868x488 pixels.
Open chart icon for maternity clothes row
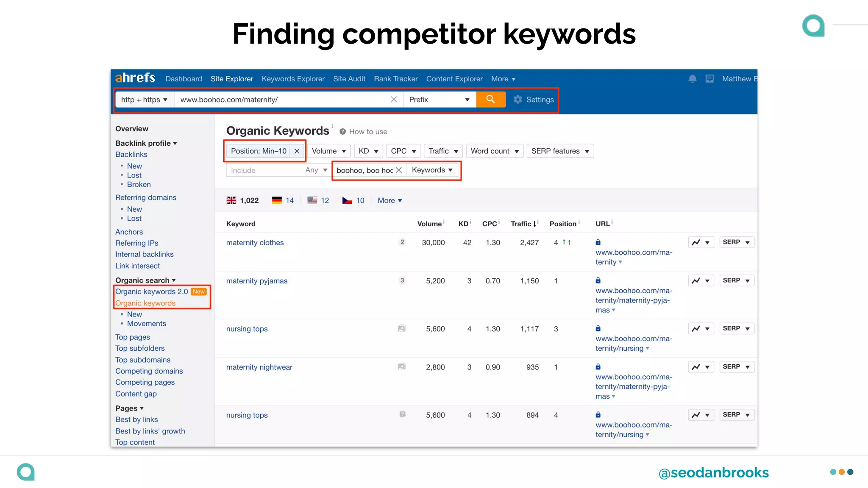[701, 242]
